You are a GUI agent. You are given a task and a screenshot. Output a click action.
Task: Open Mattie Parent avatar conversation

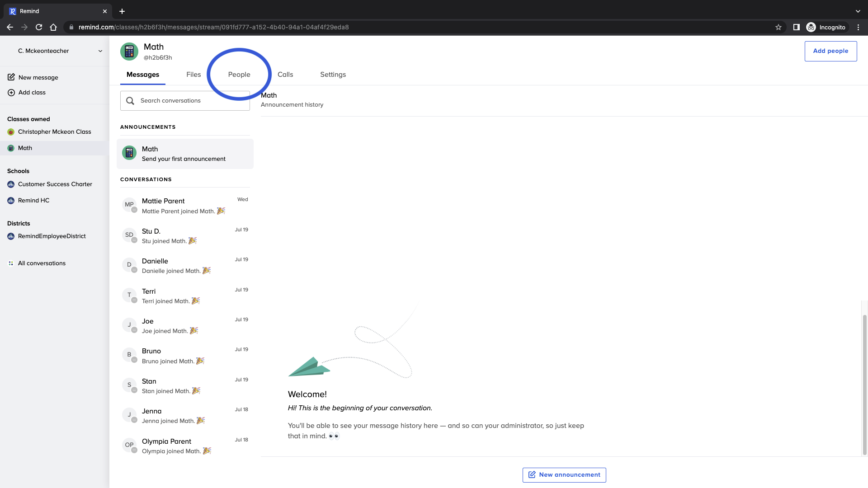(129, 205)
